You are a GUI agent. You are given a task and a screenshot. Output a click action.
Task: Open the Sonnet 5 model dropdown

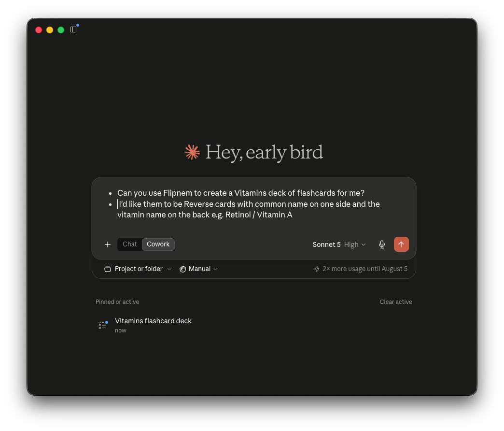(x=339, y=244)
